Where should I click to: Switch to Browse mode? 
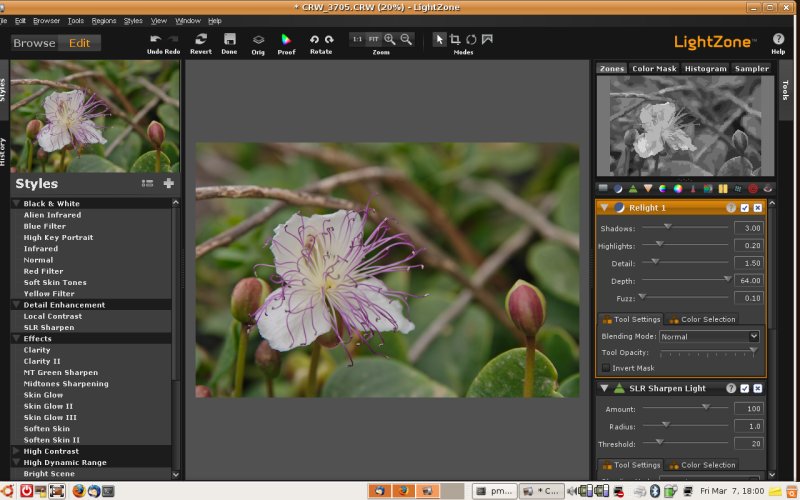[x=34, y=43]
